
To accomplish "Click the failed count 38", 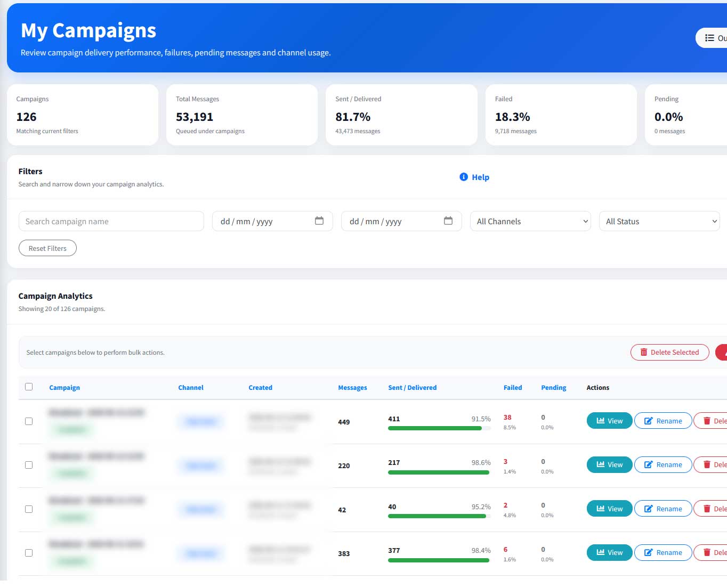I will pos(507,418).
